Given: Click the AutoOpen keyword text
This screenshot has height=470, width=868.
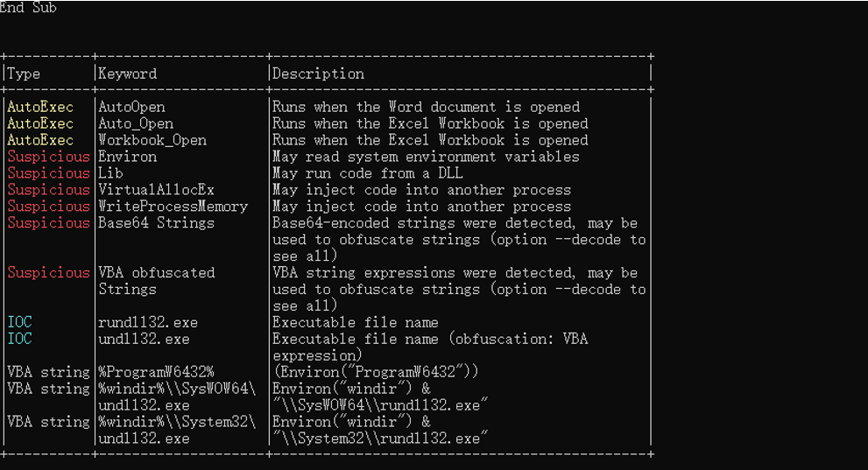Looking at the screenshot, I should [x=131, y=107].
